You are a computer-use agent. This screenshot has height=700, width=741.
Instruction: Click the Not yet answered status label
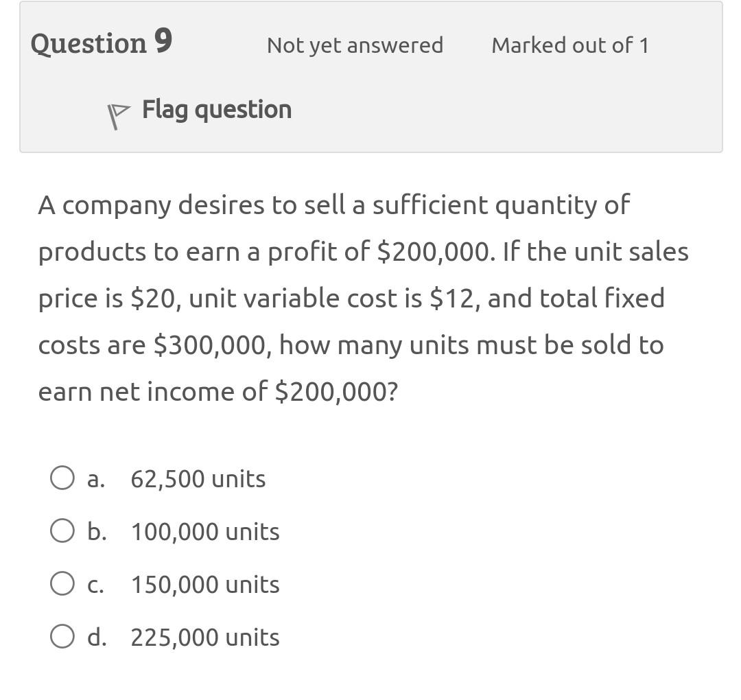[354, 45]
